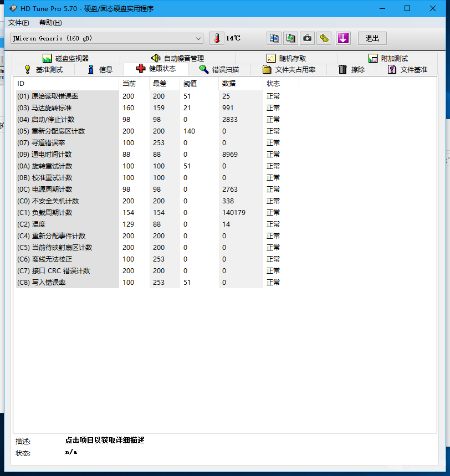This screenshot has width=450, height=476.
Task: Click the data value 8969
Action: (x=229, y=154)
